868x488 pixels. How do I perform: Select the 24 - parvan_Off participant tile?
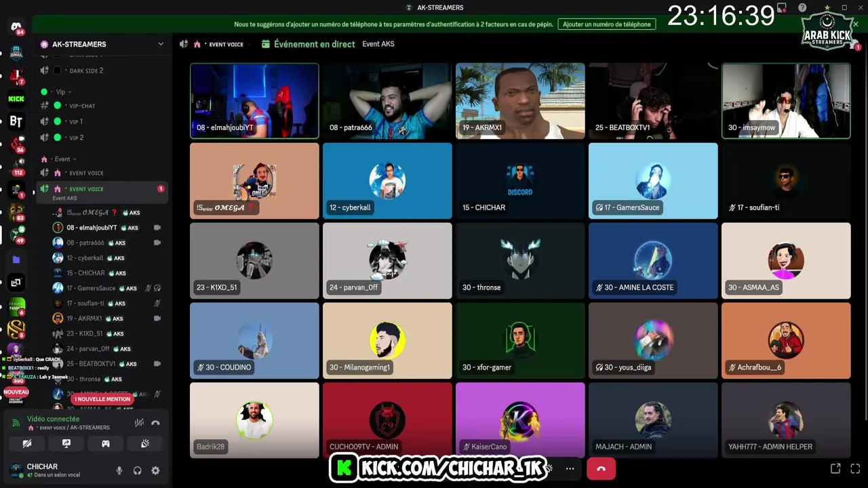(387, 261)
